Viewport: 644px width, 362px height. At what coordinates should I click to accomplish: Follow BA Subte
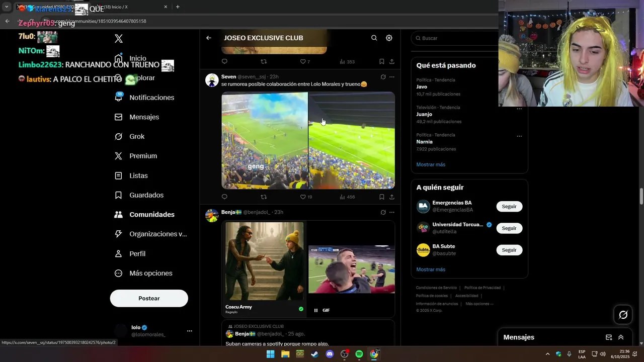pyautogui.click(x=509, y=250)
